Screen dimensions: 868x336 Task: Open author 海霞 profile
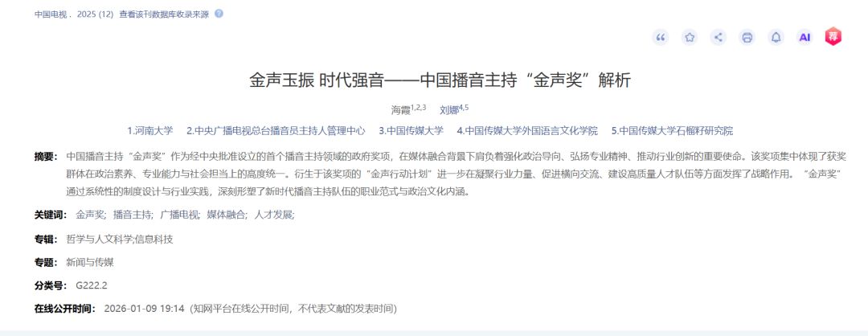[x=401, y=109]
